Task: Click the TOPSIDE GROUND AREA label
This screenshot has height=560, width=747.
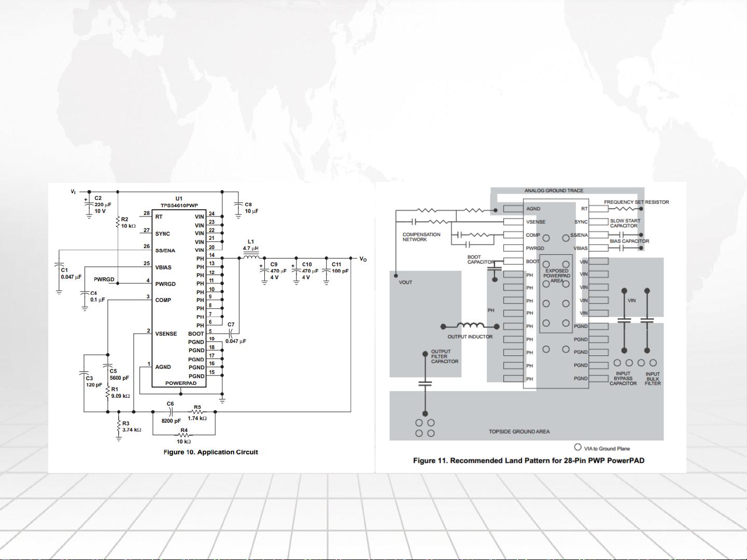Action: (x=519, y=432)
